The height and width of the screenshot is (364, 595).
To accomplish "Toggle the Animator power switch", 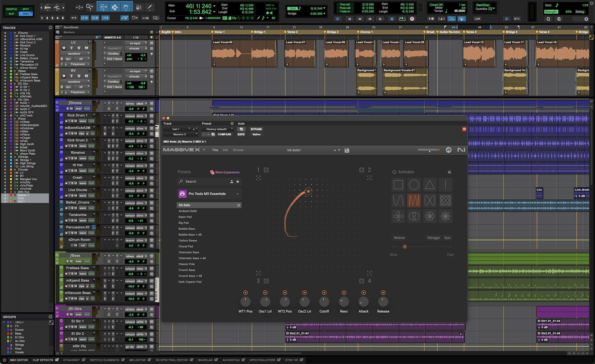I will 394,172.
